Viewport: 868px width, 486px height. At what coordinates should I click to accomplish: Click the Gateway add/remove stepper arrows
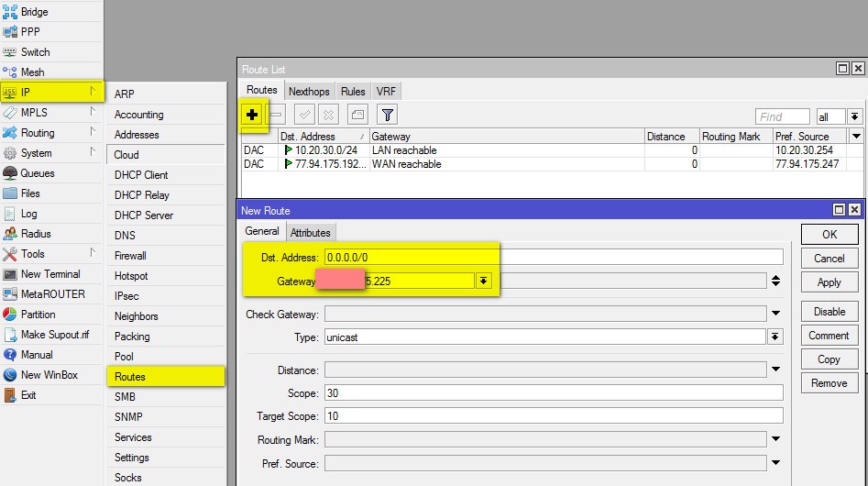pyautogui.click(x=775, y=281)
